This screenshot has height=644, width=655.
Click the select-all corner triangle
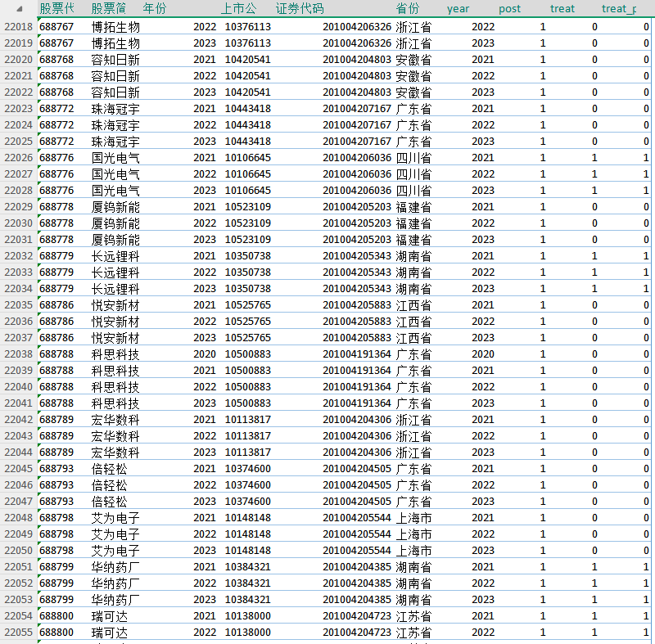coord(20,9)
